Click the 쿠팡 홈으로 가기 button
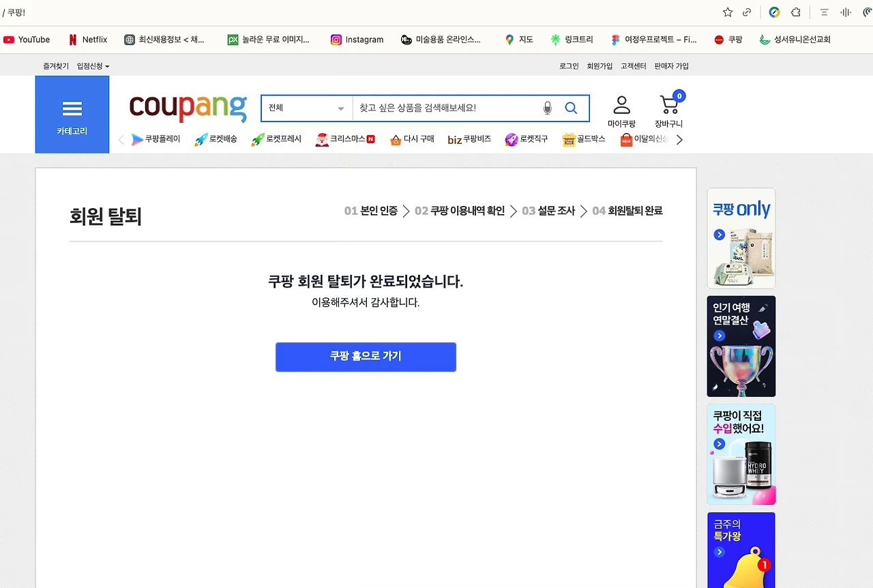Screen dimensions: 873x588 pos(366,357)
